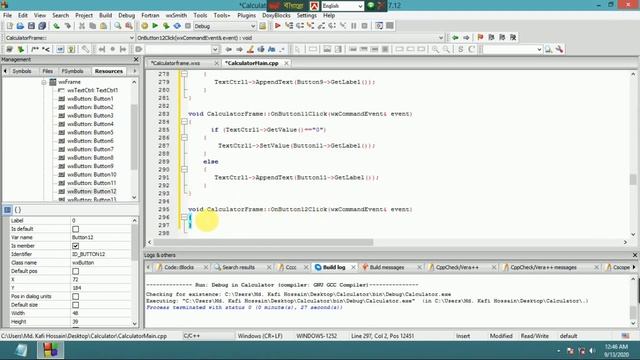Viewport: 640px width, 360px height.
Task: Click the system clock in taskbar
Action: 616,351
